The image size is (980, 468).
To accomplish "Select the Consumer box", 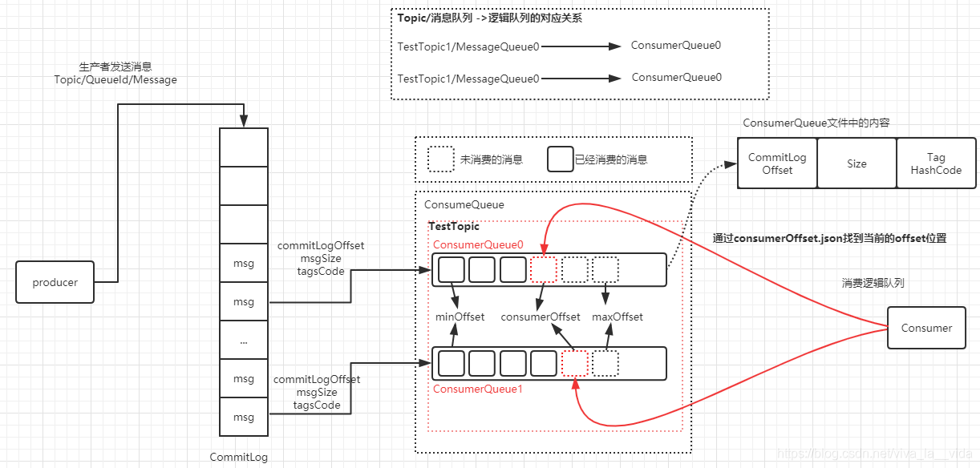I will 926,328.
